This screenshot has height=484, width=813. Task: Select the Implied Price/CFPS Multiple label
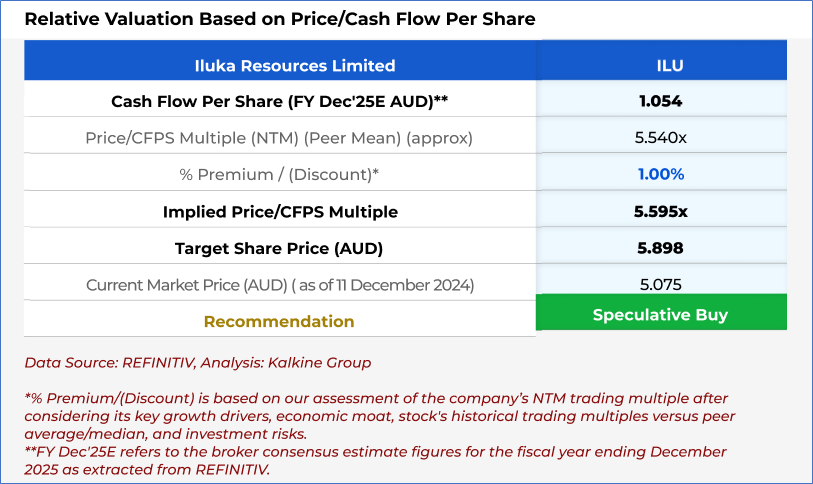click(x=280, y=212)
